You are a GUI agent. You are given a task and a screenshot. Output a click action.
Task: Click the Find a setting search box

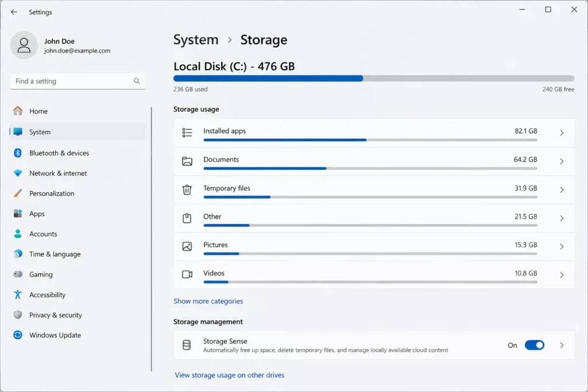(78, 81)
